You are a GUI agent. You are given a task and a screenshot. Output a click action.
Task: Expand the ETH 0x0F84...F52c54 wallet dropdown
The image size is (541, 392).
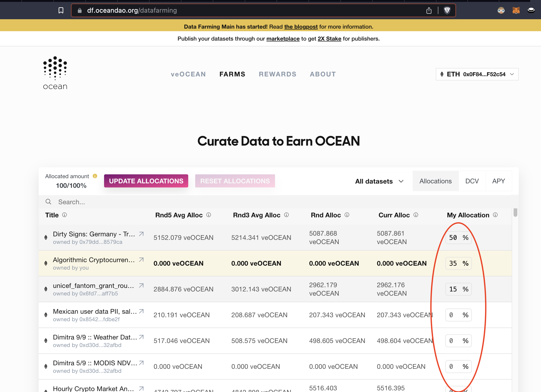click(477, 74)
